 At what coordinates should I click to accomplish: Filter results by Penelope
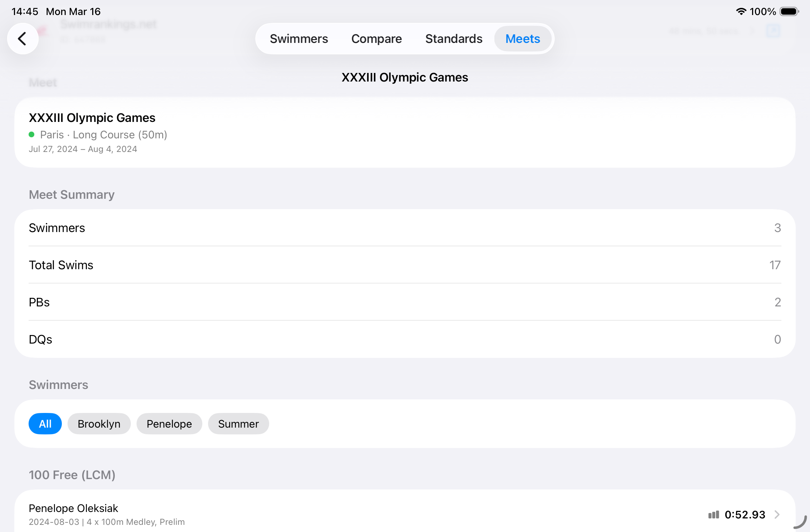click(x=169, y=424)
